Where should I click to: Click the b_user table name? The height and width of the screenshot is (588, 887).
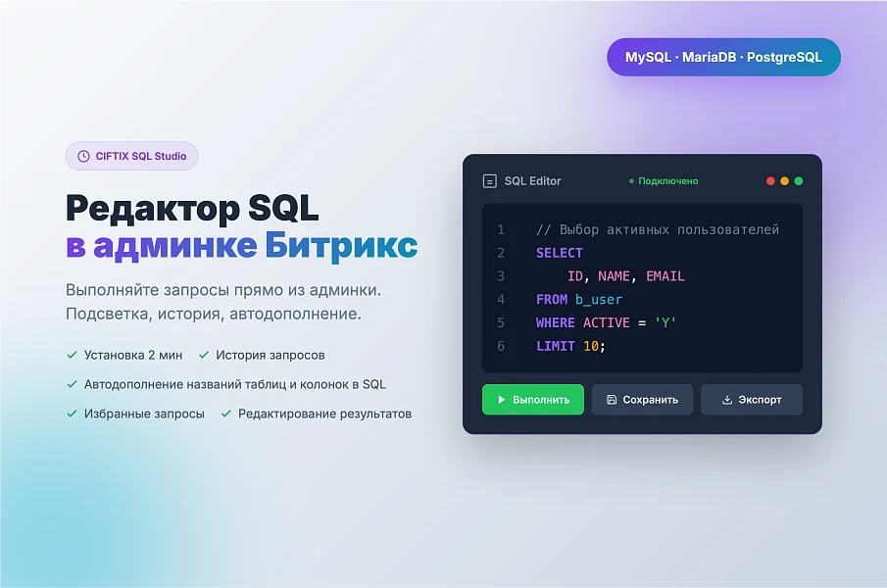(x=599, y=300)
